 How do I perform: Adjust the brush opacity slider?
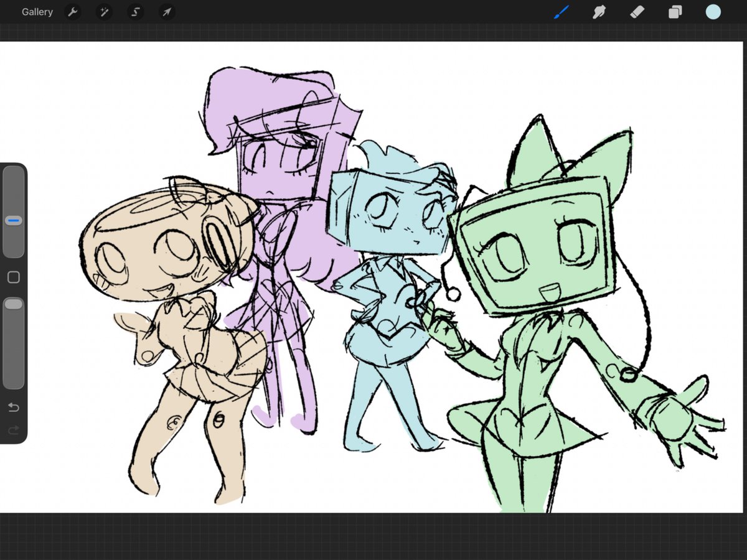click(x=14, y=343)
